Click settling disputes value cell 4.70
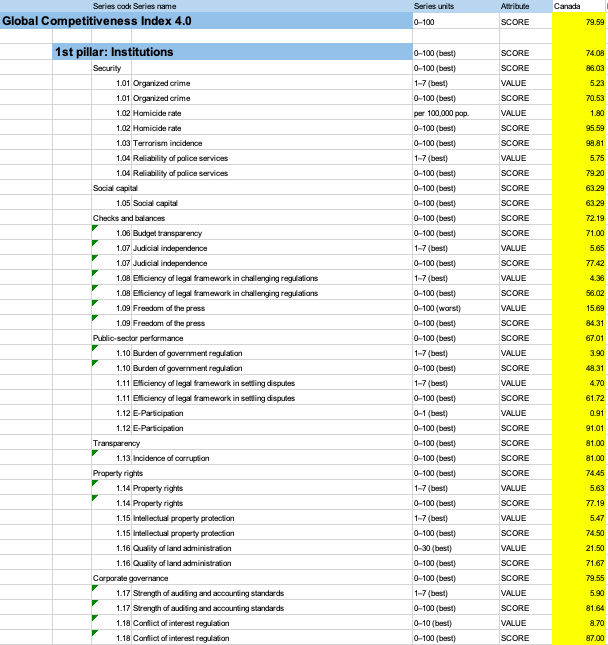 click(x=579, y=383)
